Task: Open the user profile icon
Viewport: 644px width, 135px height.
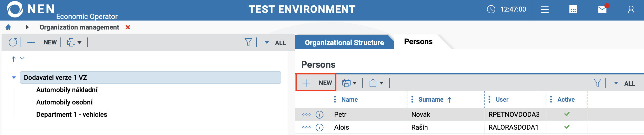Action: click(x=631, y=10)
